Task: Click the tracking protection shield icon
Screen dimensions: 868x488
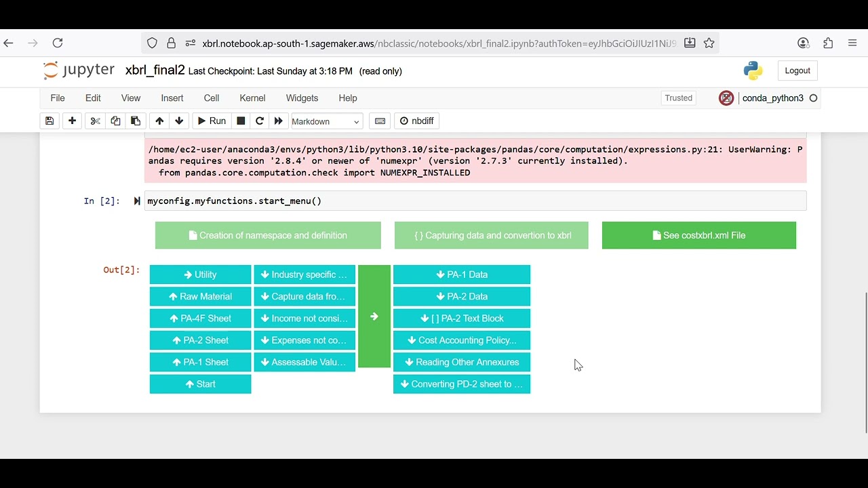Action: coord(152,43)
